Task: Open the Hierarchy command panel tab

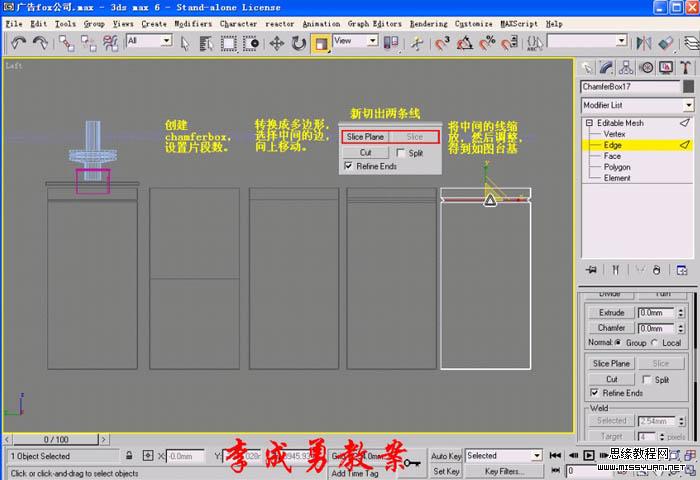Action: tap(627, 67)
